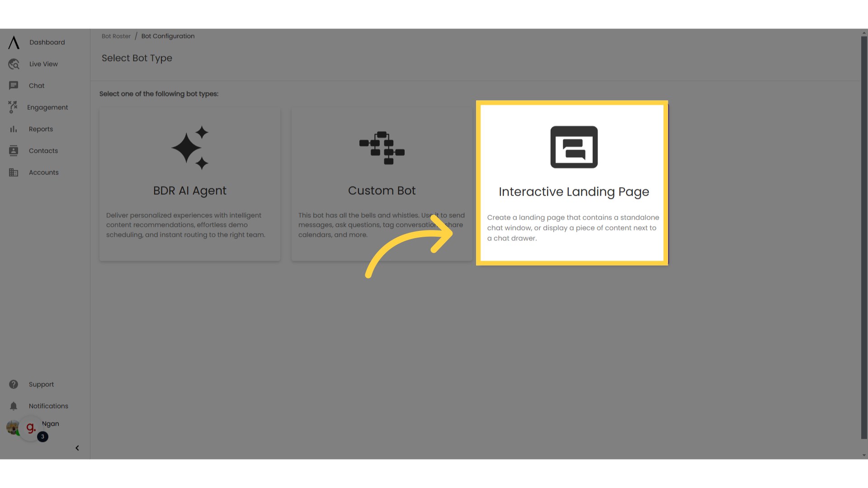
Task: Open the Contacts section
Action: [x=43, y=151]
